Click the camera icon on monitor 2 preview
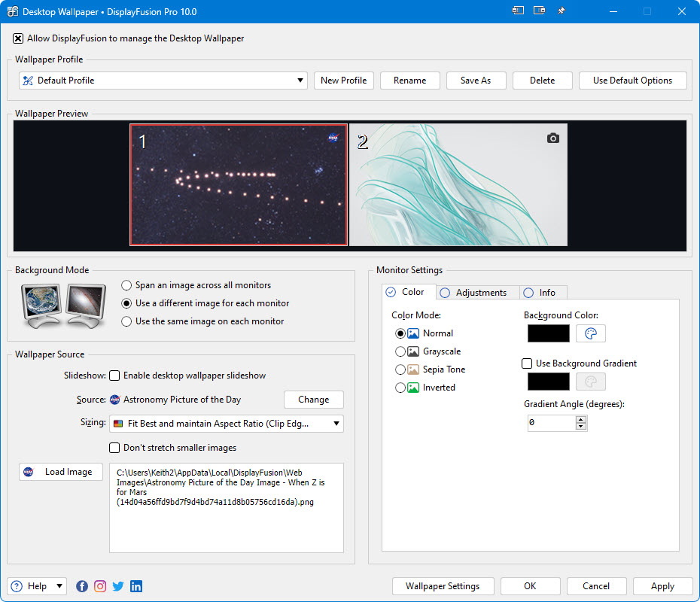 (552, 138)
